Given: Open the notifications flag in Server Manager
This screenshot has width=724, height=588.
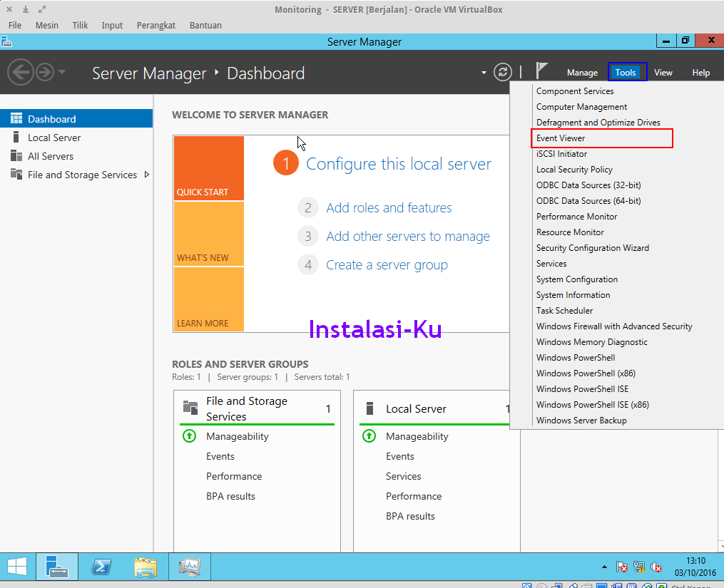Looking at the screenshot, I should pyautogui.click(x=542, y=71).
